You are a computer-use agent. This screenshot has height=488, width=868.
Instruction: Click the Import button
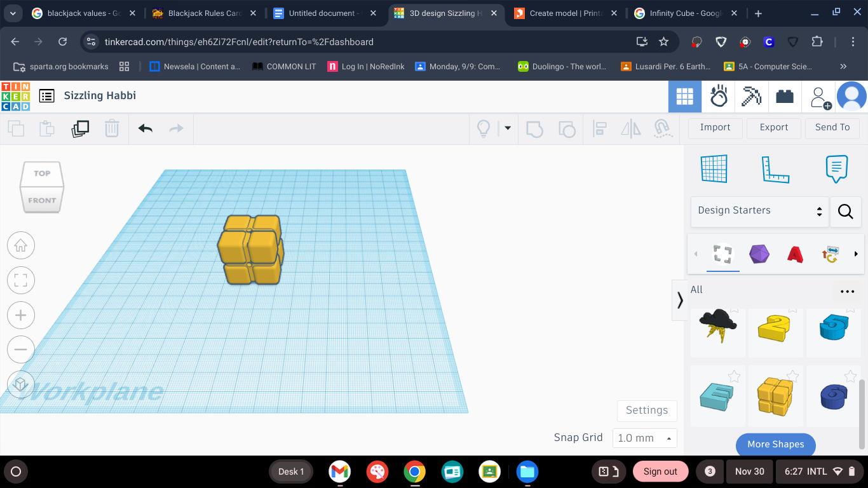coord(715,128)
